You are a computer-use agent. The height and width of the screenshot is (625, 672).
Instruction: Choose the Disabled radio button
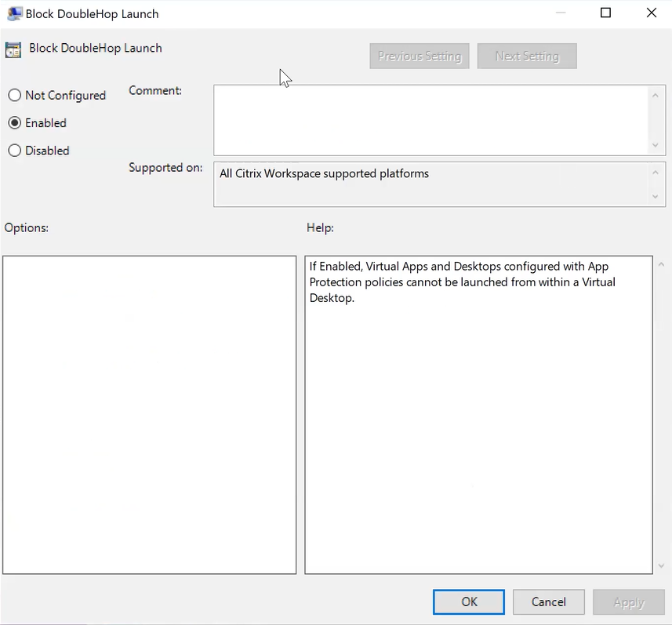15,151
